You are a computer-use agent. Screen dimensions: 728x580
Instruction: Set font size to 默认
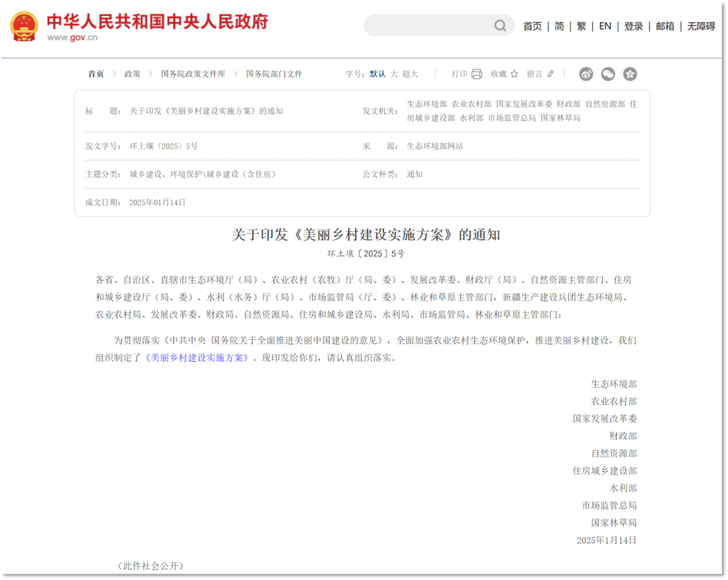[377, 74]
